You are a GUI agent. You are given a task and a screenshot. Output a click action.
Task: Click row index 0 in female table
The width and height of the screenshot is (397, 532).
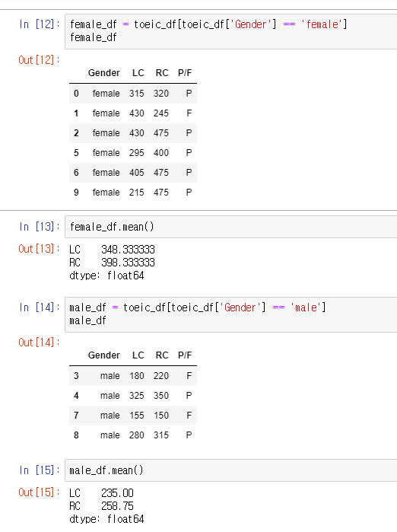(76, 94)
